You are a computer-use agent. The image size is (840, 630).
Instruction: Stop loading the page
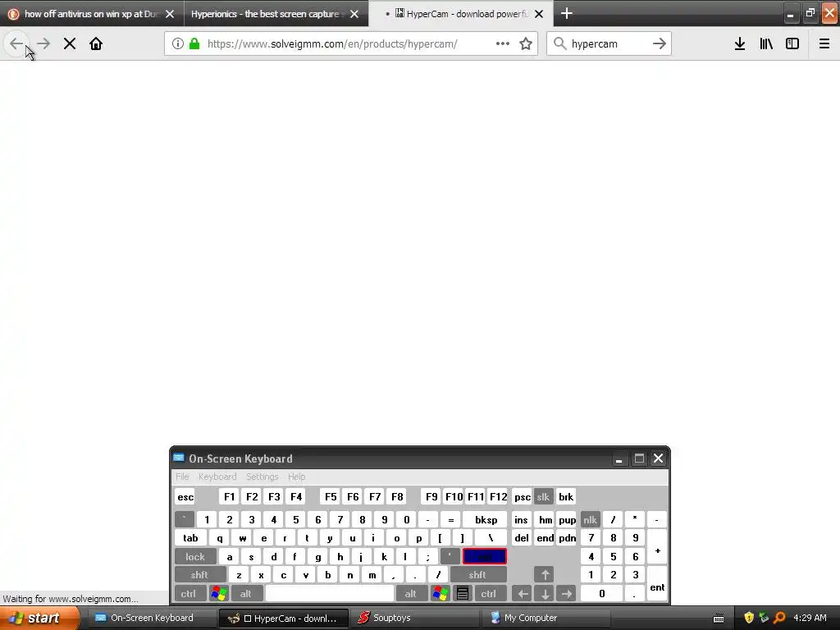click(x=70, y=44)
